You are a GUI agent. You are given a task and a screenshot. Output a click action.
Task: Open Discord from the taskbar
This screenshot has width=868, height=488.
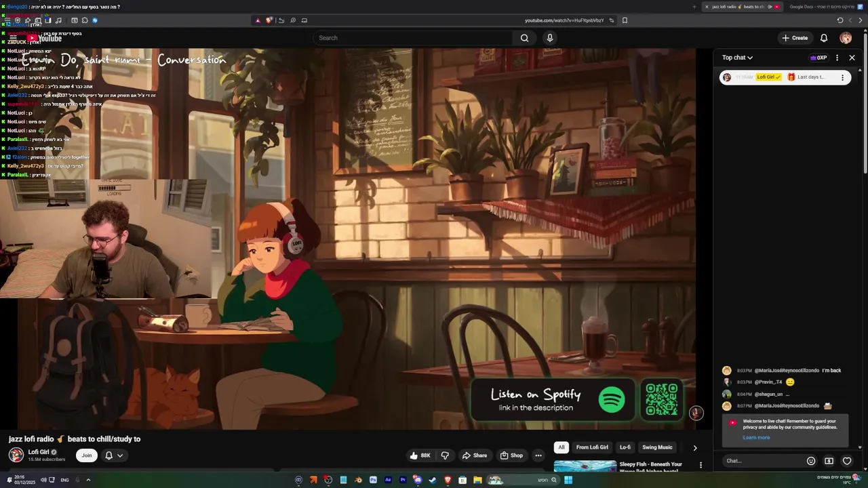418,480
